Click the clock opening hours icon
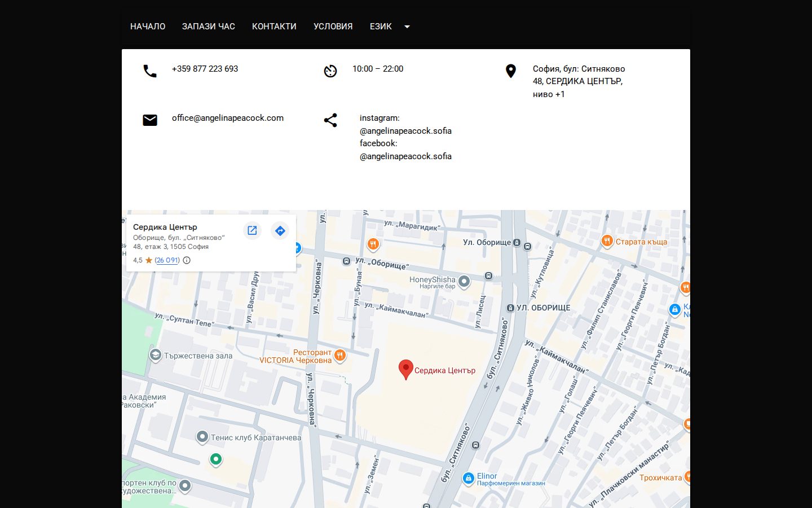This screenshot has width=812, height=508. pyautogui.click(x=330, y=71)
